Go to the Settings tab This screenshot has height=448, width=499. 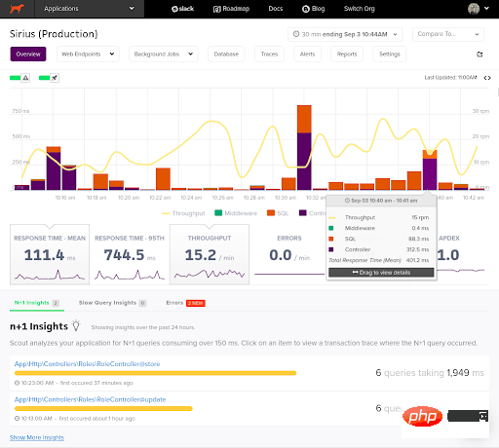(x=390, y=55)
